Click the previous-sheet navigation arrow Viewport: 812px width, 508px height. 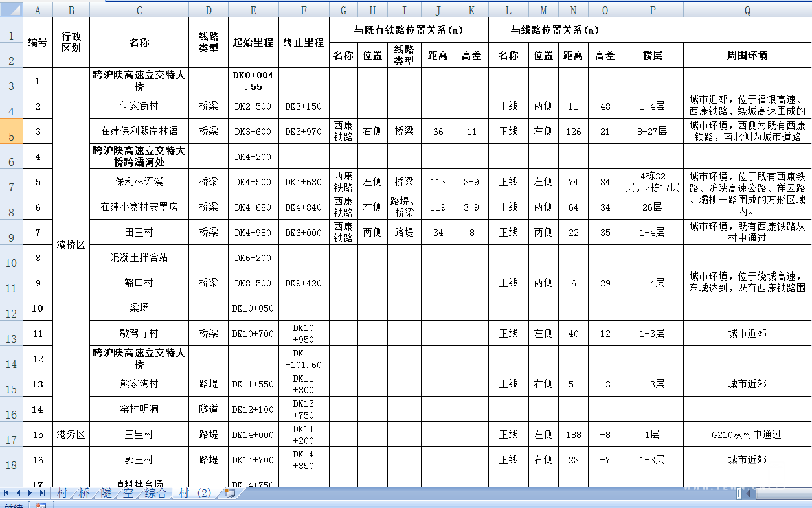point(17,494)
